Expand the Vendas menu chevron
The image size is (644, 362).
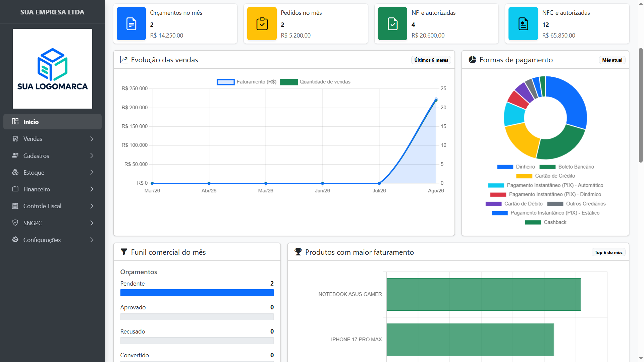(x=92, y=139)
